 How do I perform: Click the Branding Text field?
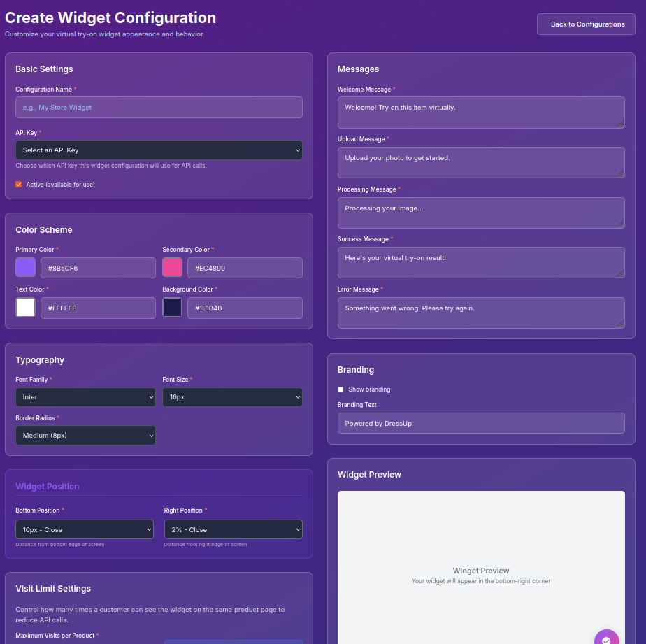481,422
